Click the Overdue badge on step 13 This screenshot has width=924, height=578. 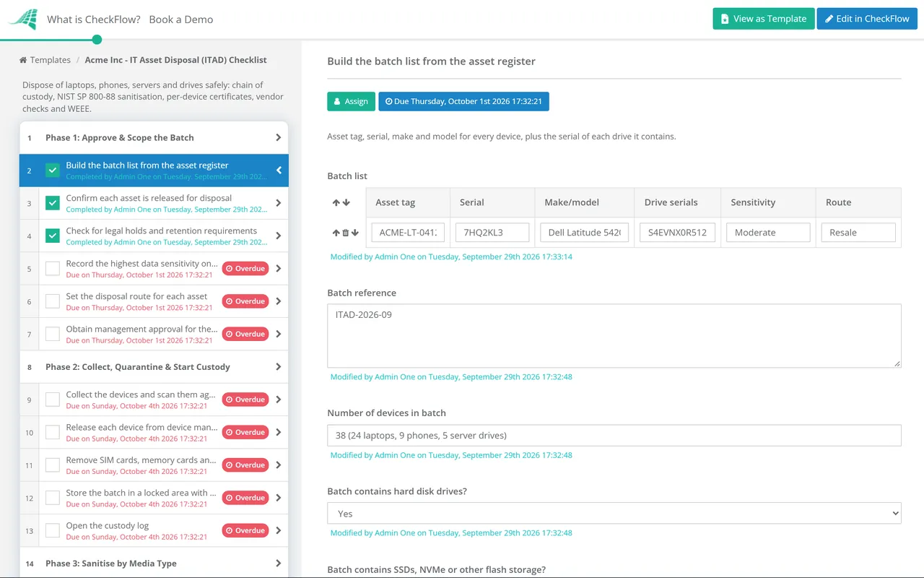point(245,530)
